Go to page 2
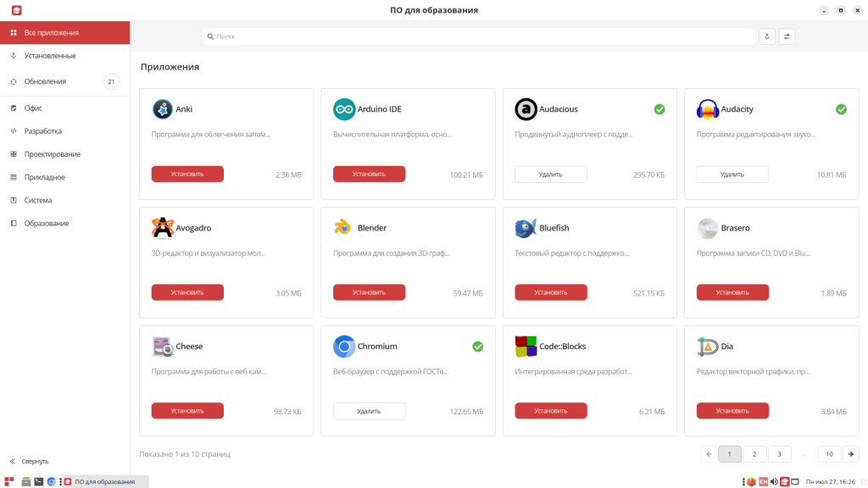 click(754, 454)
